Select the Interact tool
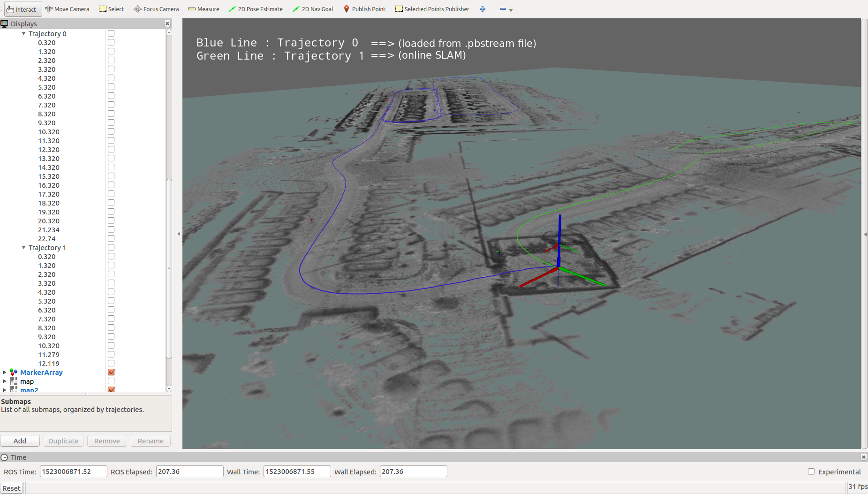The image size is (868, 495). pyautogui.click(x=22, y=9)
